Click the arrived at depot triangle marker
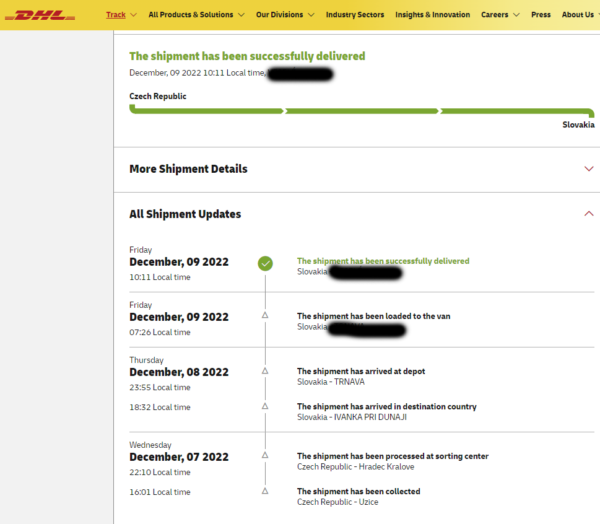Screen dimensions: 600x524 click(x=265, y=371)
